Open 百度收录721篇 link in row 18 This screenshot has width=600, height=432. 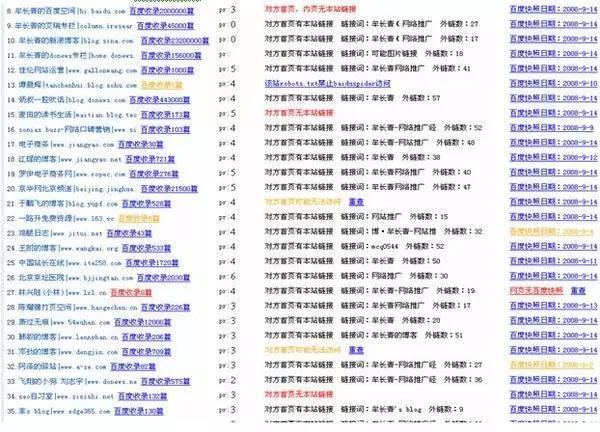150,159
